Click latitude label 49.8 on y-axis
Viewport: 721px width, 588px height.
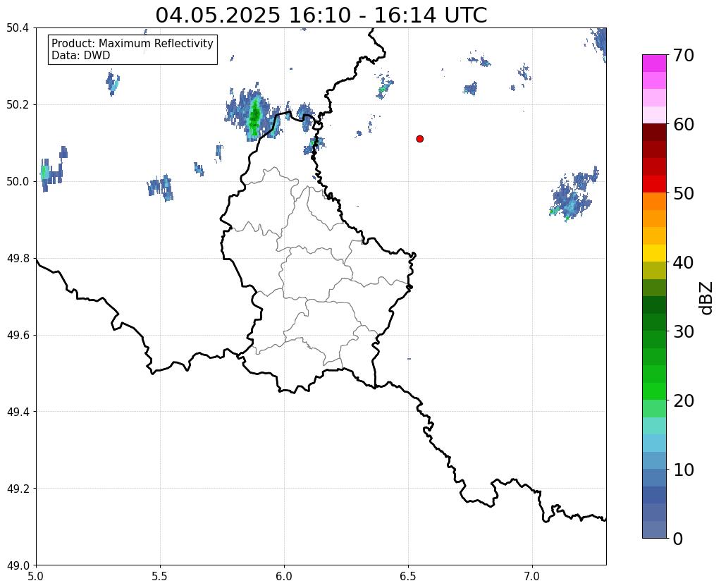18,259
